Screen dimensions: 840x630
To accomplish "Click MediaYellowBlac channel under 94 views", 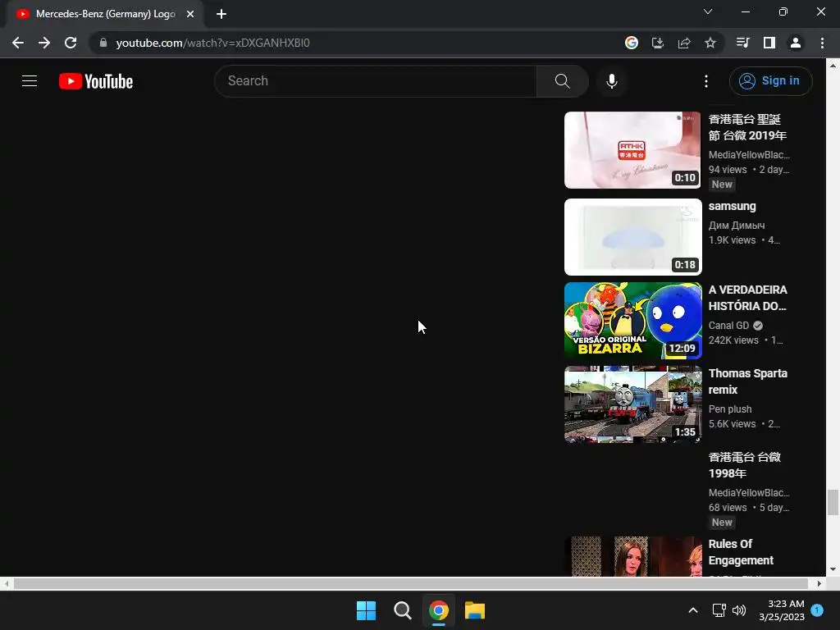I will (x=749, y=155).
